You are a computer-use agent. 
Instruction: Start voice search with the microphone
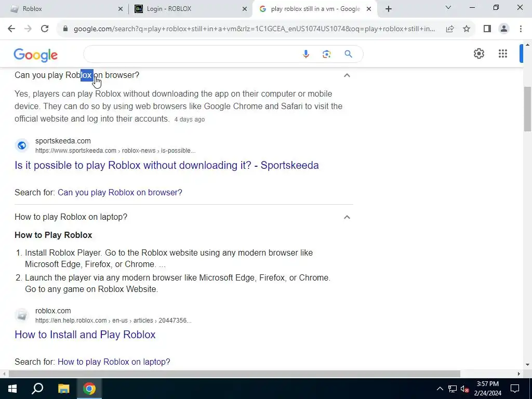pos(305,54)
